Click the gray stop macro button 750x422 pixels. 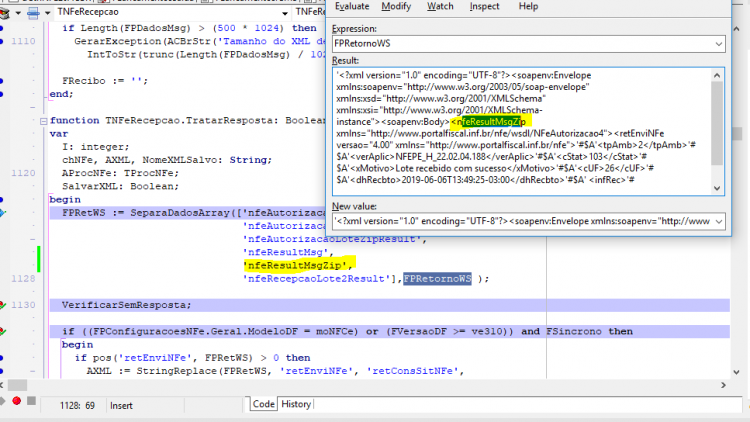point(32,401)
